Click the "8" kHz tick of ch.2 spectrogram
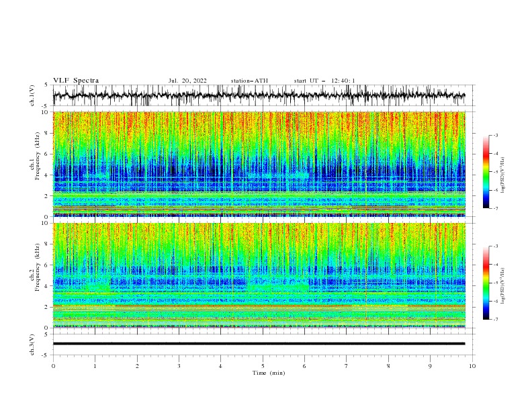This screenshot has height=411, width=532. click(x=48, y=244)
